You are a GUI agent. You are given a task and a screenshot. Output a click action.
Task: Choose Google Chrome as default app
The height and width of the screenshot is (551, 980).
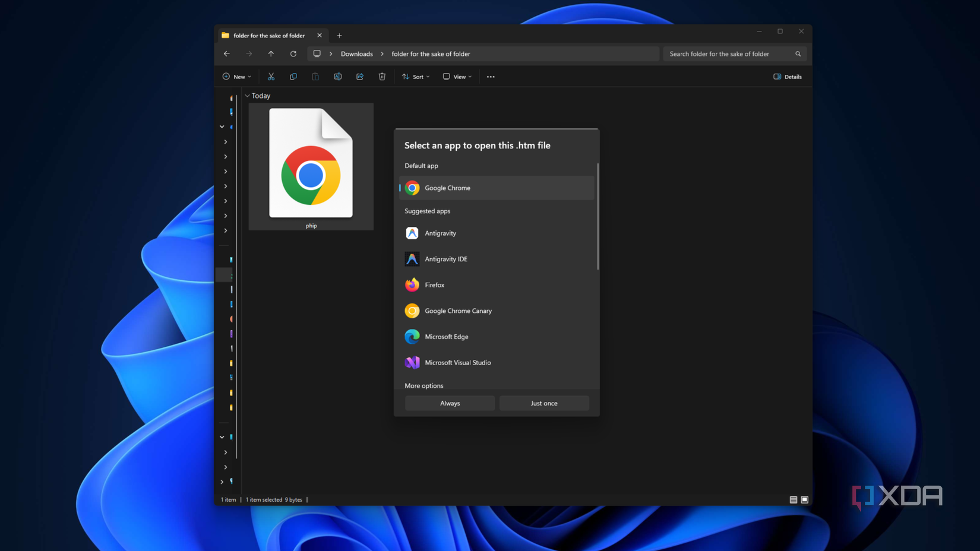[x=497, y=188]
